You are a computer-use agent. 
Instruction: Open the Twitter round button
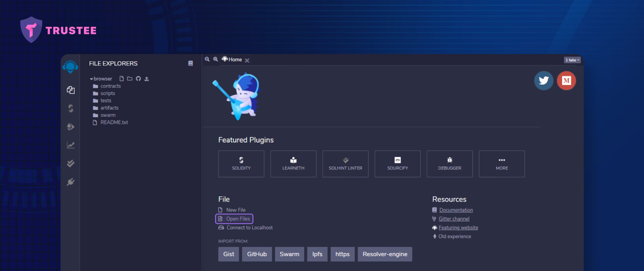point(544,80)
